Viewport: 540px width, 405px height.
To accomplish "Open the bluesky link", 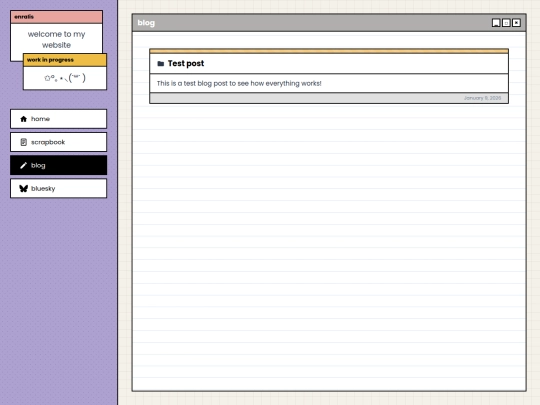I will point(59,188).
